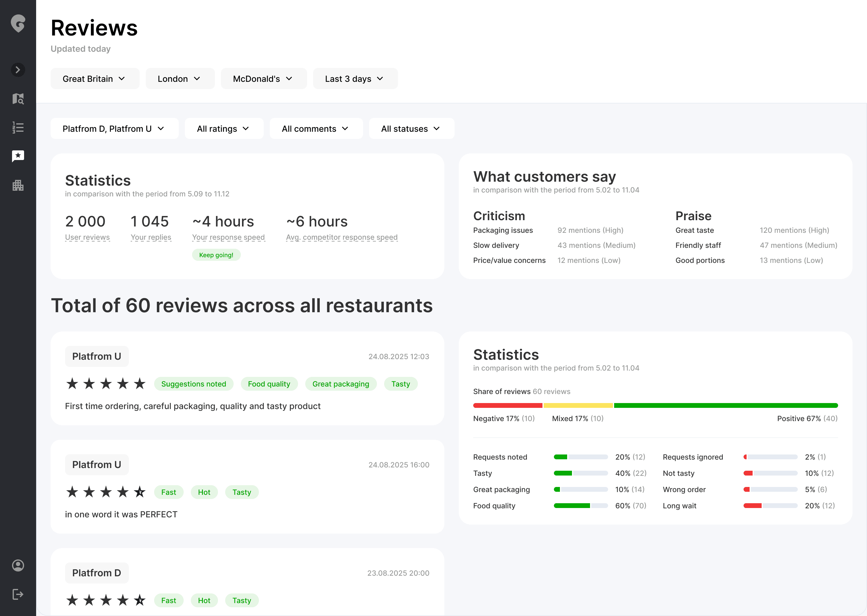Open the McDonald's brand selector
Viewport: 867px width, 616px height.
coord(263,79)
